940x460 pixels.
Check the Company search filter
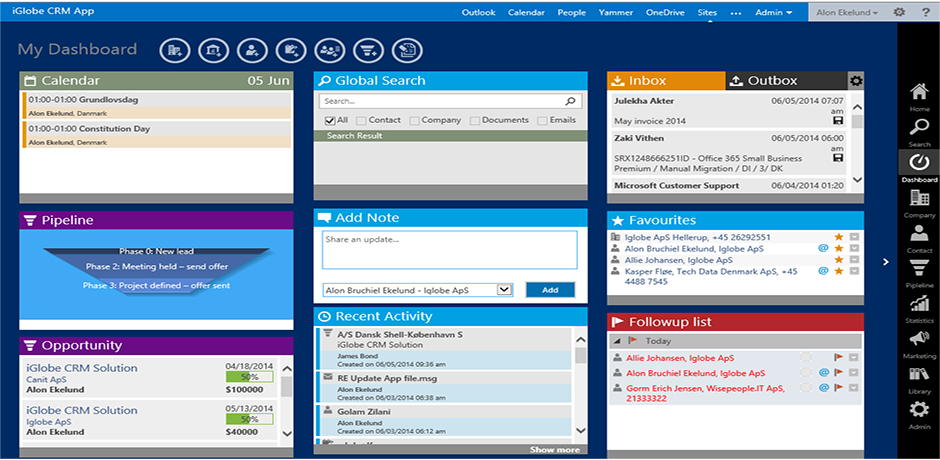[x=414, y=121]
